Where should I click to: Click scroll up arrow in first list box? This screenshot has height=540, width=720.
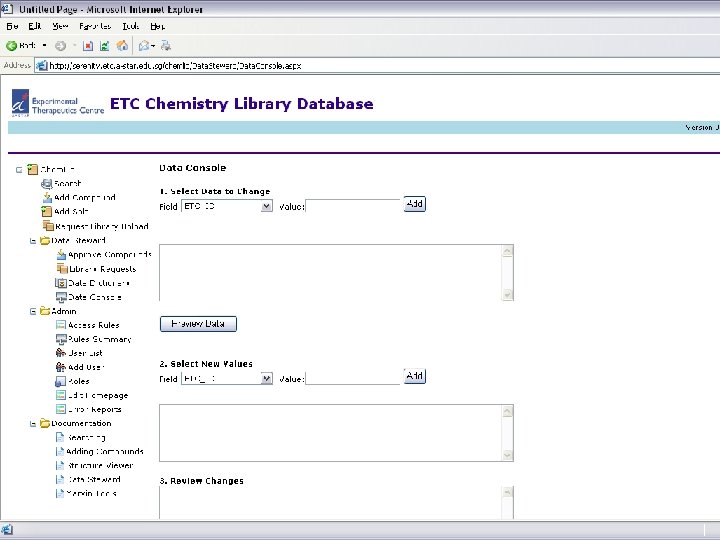point(507,251)
